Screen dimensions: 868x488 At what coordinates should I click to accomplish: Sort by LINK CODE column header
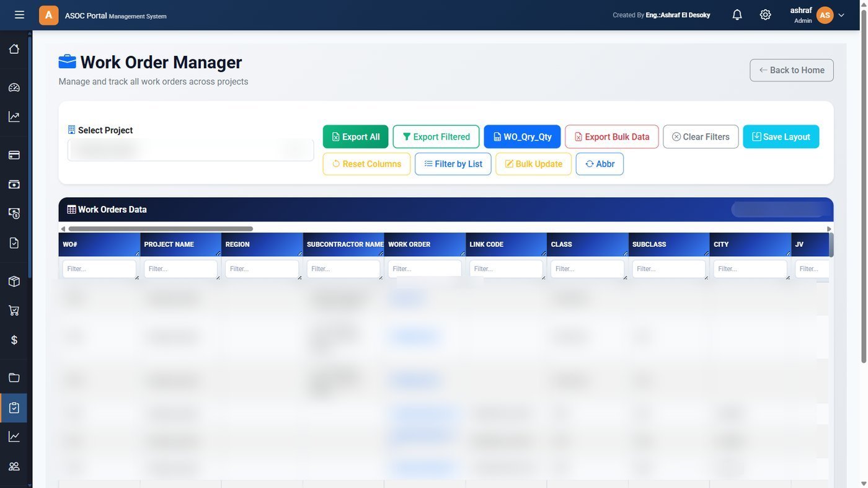pos(506,244)
